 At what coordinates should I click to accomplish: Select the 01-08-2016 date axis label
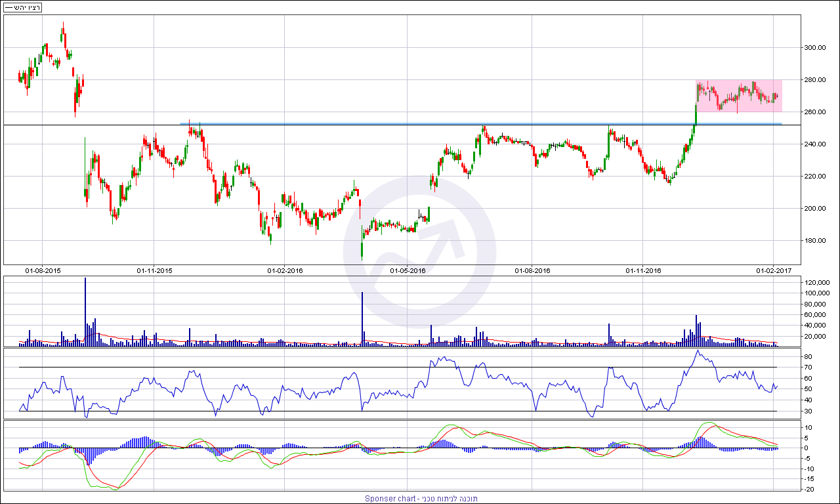click(x=532, y=270)
